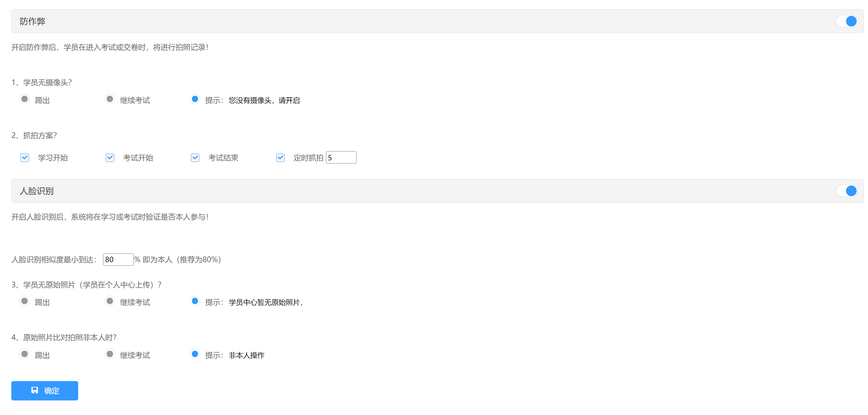Viewport: 868px width, 415px height.
Task: Click the 开启防作弊后 description text
Action: tap(110, 47)
